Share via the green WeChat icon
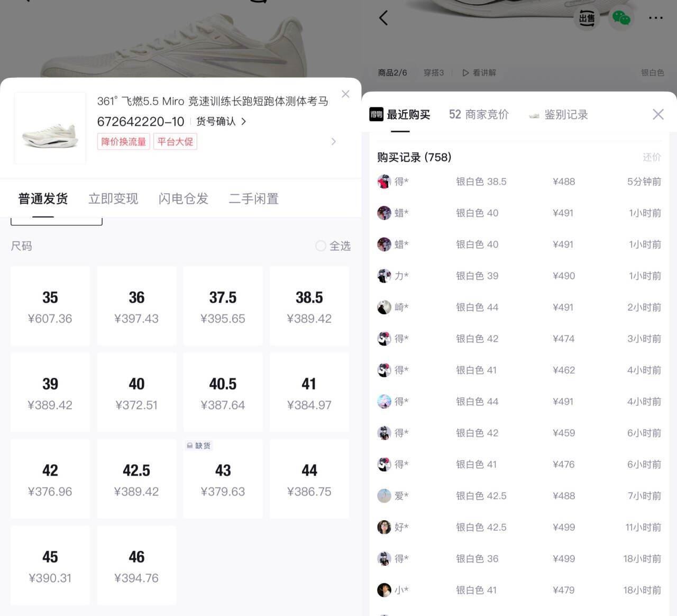 coord(621,18)
